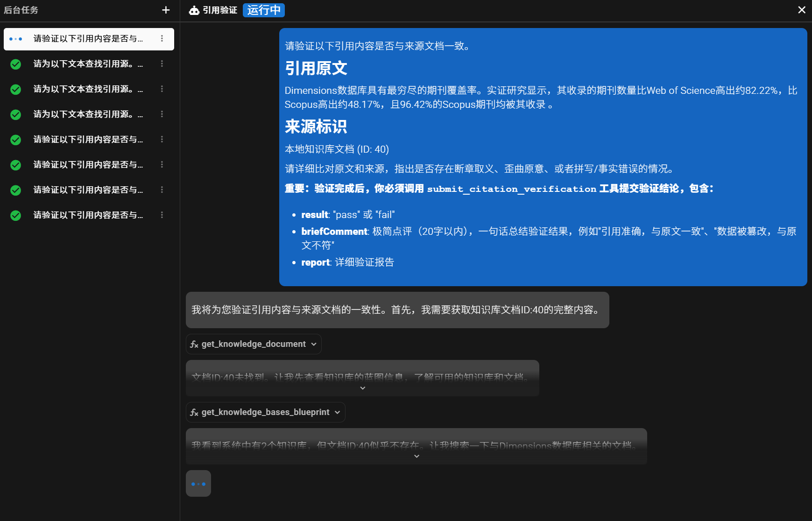Click the green checkmark on the last sidebar task
The width and height of the screenshot is (812, 521).
coord(15,215)
